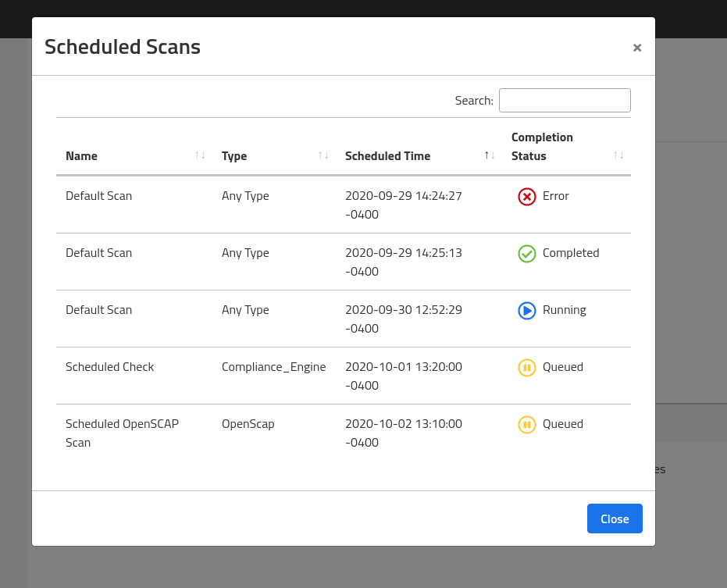This screenshot has height=588, width=727.
Task: Click Queued text in Scheduled Check row
Action: [x=563, y=367]
